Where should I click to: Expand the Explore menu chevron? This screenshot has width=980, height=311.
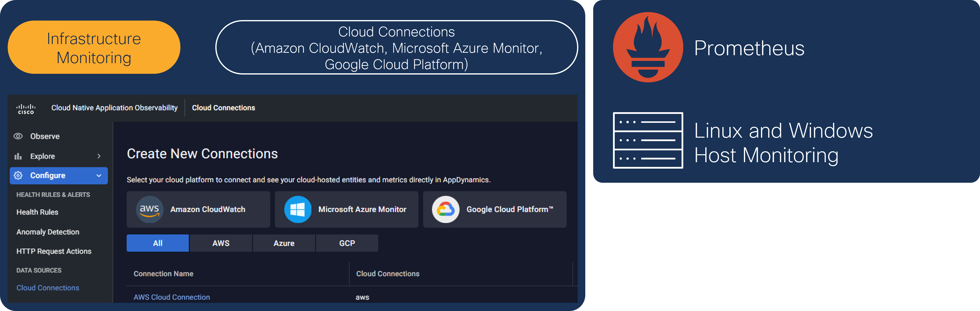(x=99, y=156)
